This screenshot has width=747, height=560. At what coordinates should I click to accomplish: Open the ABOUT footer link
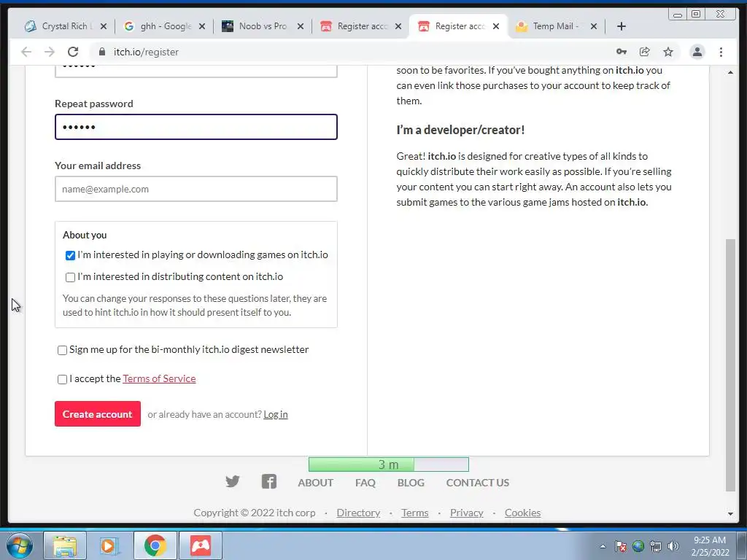[x=315, y=483]
